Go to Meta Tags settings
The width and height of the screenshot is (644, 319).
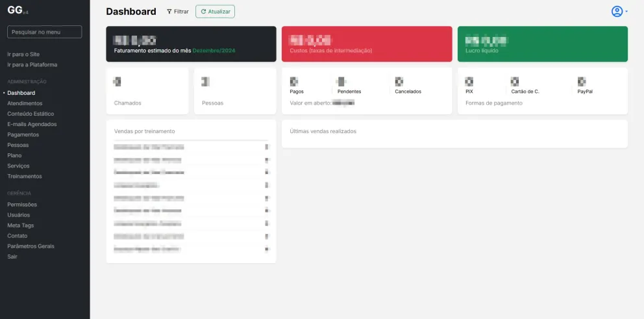pyautogui.click(x=21, y=225)
